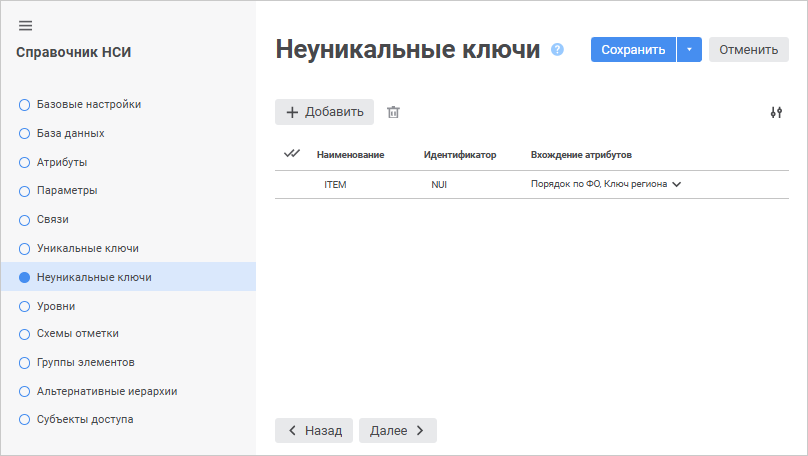This screenshot has width=808, height=456.
Task: Select the Базовые настройки radio step
Action: tap(25, 104)
